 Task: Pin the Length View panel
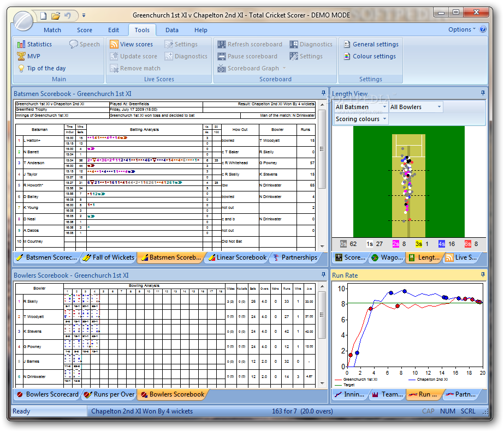(x=483, y=93)
